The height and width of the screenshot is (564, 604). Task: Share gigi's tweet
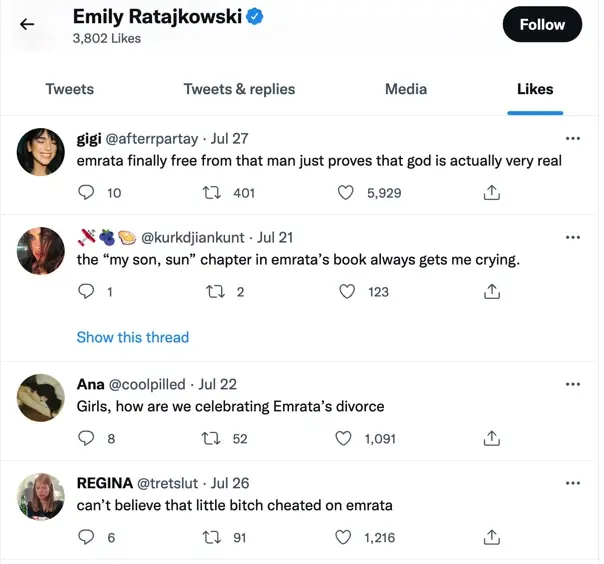[x=491, y=193]
